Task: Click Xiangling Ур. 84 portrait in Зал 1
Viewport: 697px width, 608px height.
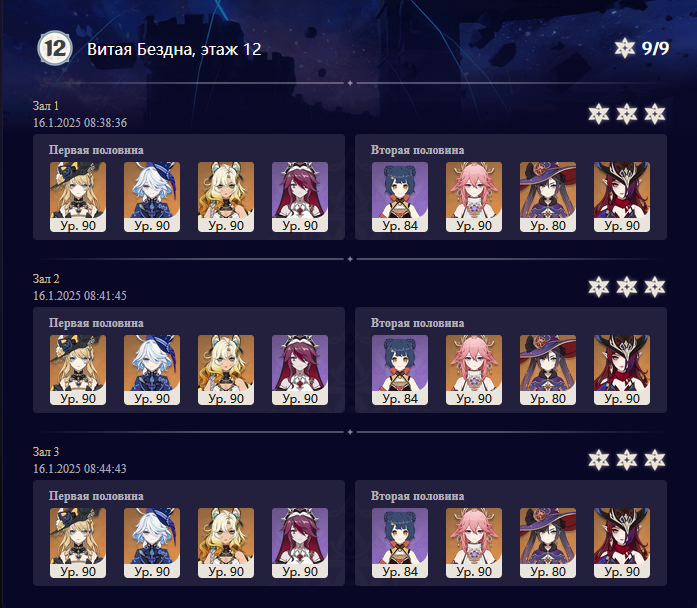Action: (x=400, y=197)
